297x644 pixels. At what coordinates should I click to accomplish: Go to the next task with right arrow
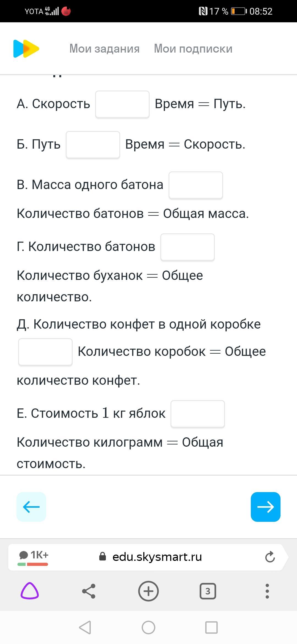pyautogui.click(x=266, y=507)
